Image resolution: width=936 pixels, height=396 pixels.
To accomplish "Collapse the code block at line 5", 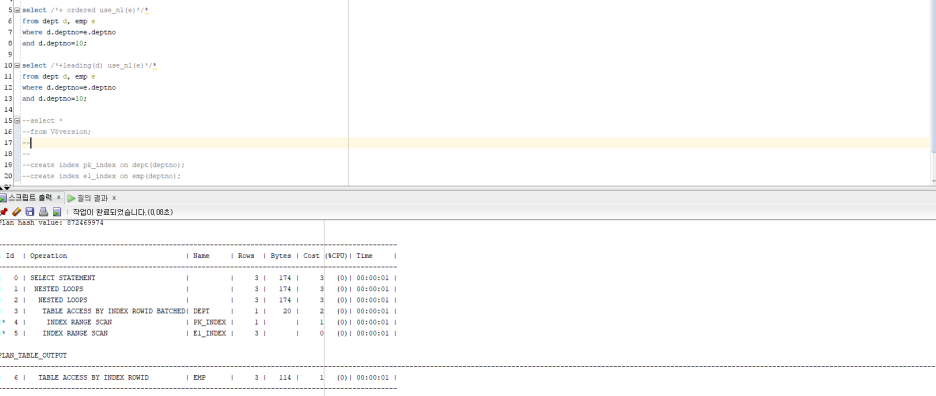I will pos(17,11).
